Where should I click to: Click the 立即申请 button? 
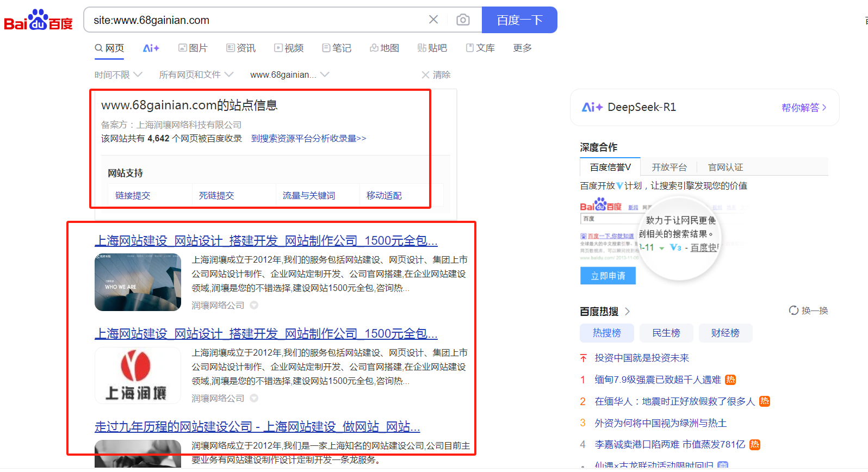pos(608,276)
